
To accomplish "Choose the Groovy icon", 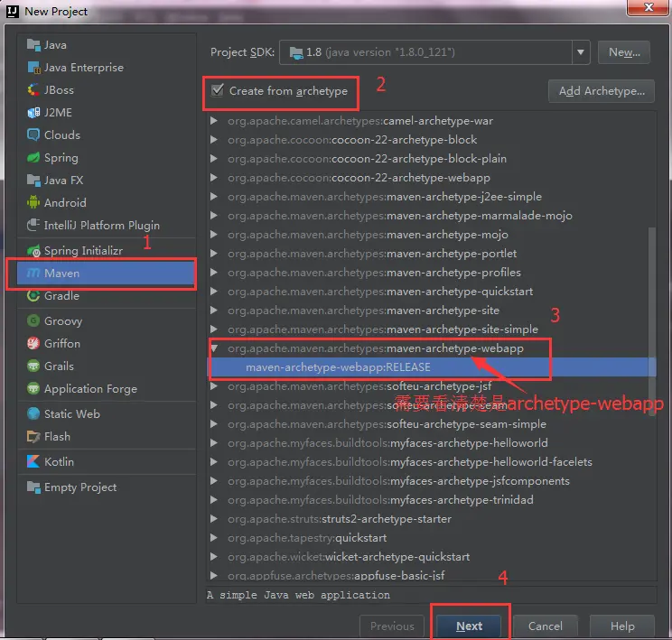I will [x=33, y=320].
